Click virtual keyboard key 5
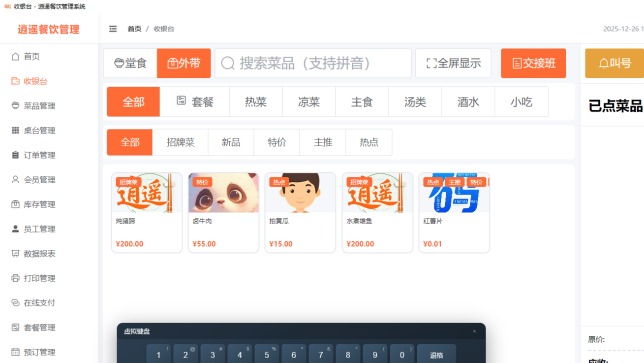 click(267, 354)
